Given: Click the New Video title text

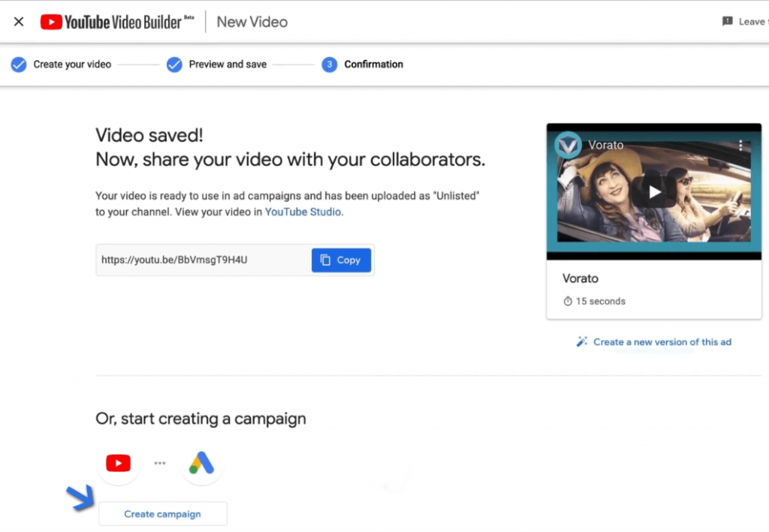Looking at the screenshot, I should click(x=252, y=22).
